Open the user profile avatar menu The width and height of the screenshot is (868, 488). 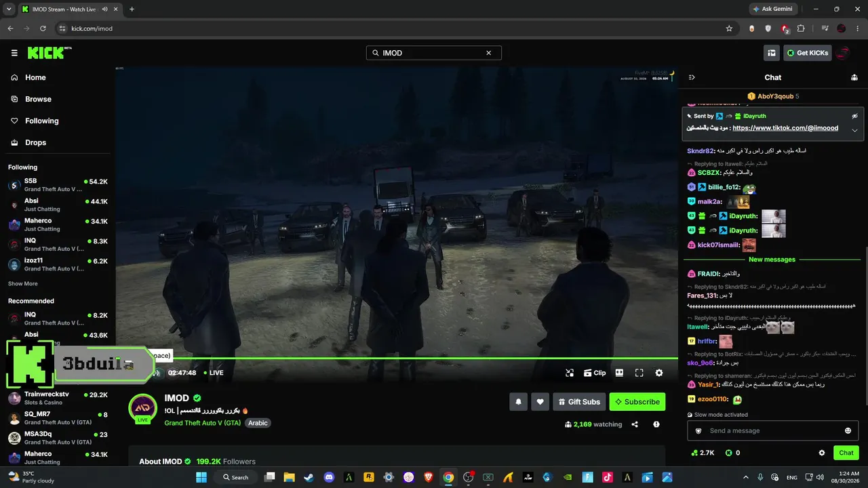pos(844,53)
